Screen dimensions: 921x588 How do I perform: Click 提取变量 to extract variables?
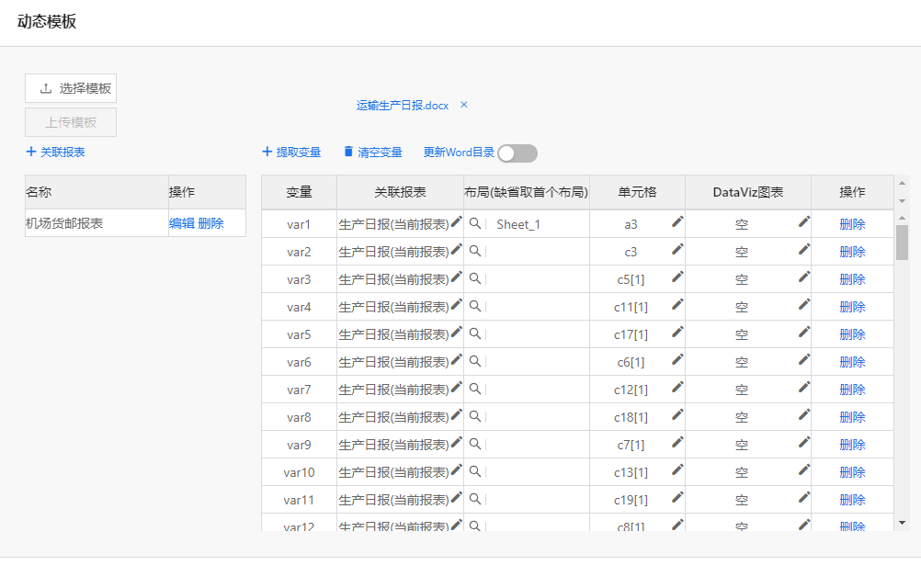point(291,152)
